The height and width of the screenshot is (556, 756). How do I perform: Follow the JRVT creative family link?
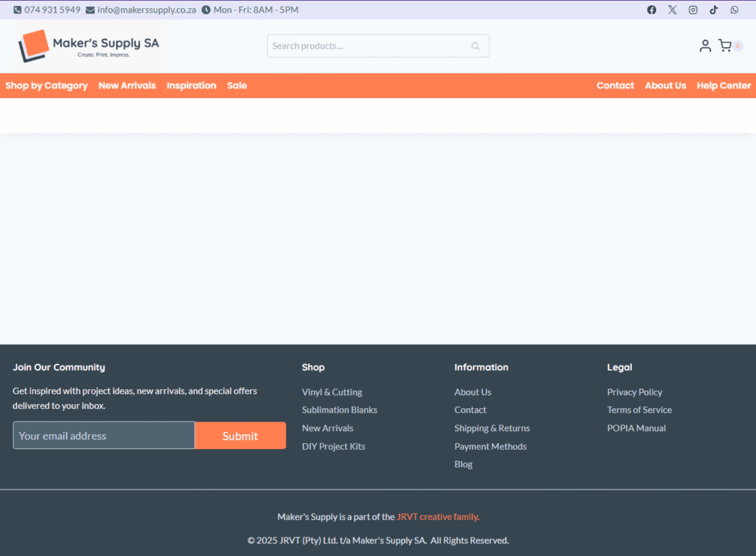(x=438, y=517)
